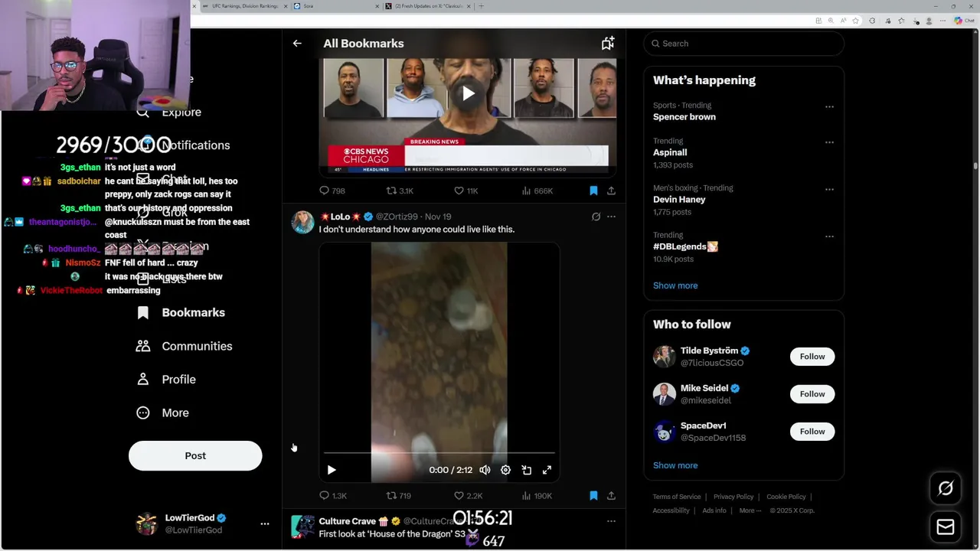Open Profile in the sidebar
Screen dimensions: 980x551
pyautogui.click(x=166, y=380)
